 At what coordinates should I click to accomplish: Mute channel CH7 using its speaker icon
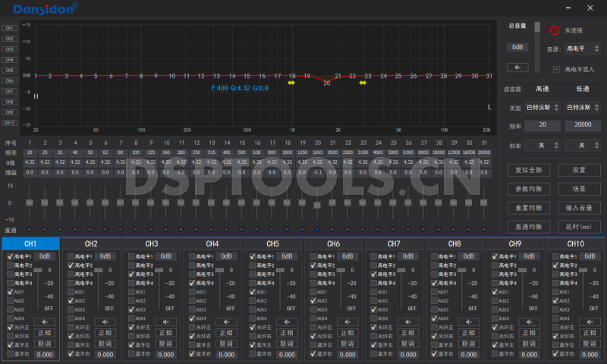pyautogui.click(x=410, y=321)
